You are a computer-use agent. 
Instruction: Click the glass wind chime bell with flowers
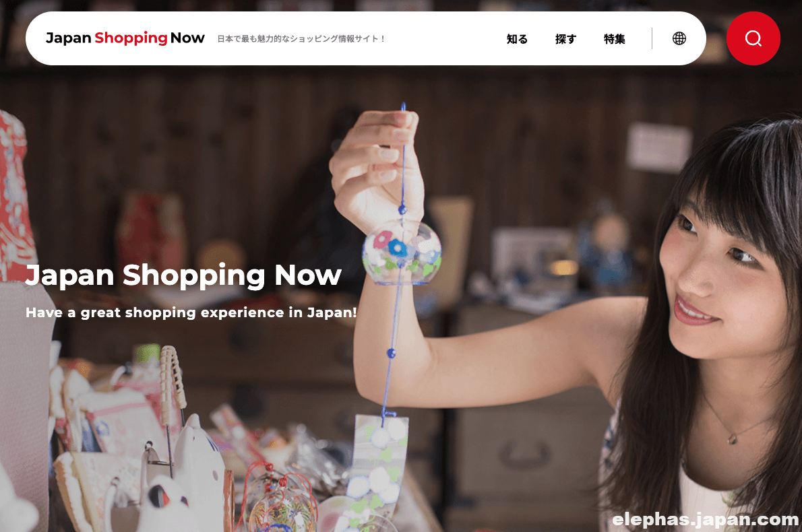pyautogui.click(x=402, y=252)
